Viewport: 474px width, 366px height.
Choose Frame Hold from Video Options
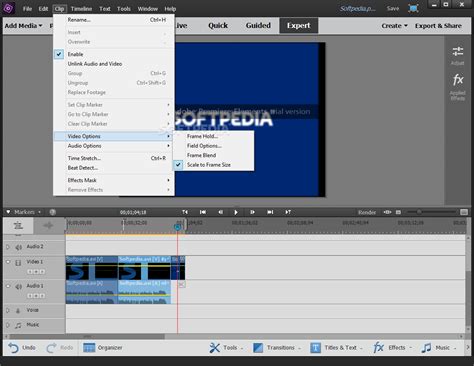(213, 136)
